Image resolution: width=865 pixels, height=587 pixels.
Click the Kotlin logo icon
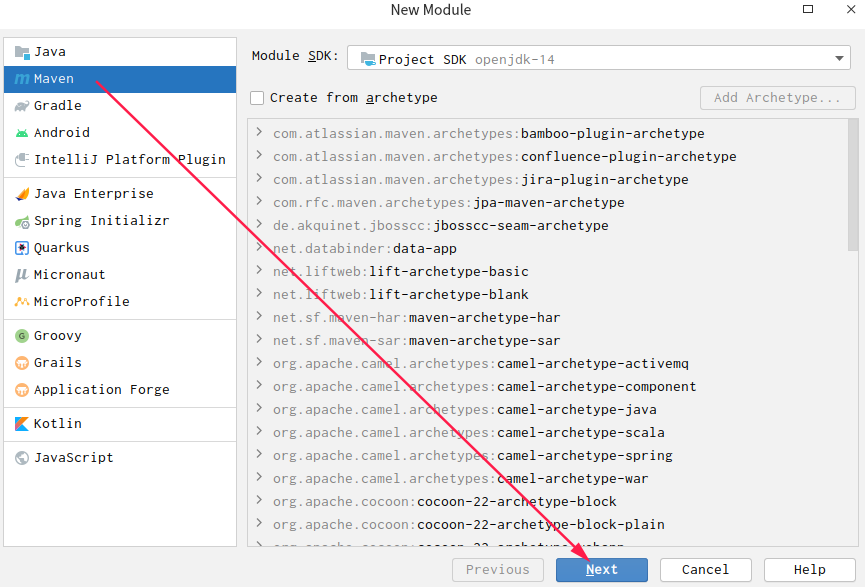click(x=22, y=424)
